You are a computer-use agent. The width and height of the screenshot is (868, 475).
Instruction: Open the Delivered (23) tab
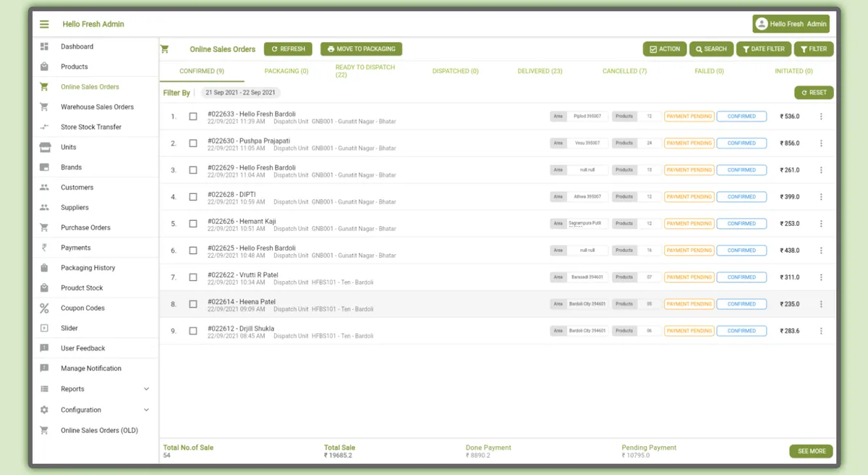(540, 71)
